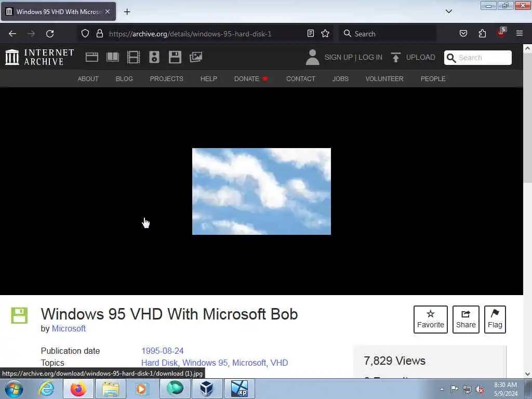Open the Texts book icon
532x399 pixels.
(113, 57)
